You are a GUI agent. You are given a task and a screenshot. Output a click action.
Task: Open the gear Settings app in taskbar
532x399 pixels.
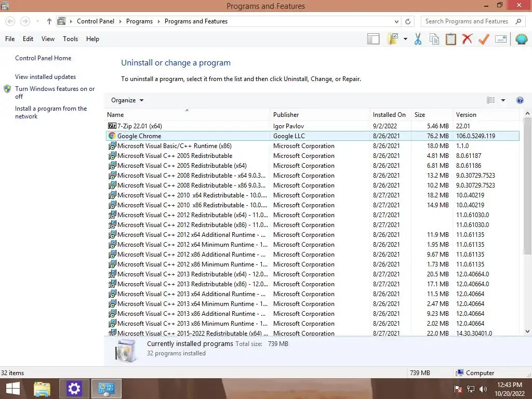[74, 389]
